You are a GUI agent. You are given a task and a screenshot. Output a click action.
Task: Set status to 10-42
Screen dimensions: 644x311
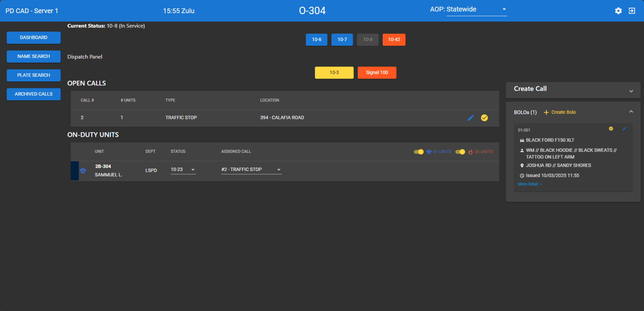pyautogui.click(x=394, y=40)
